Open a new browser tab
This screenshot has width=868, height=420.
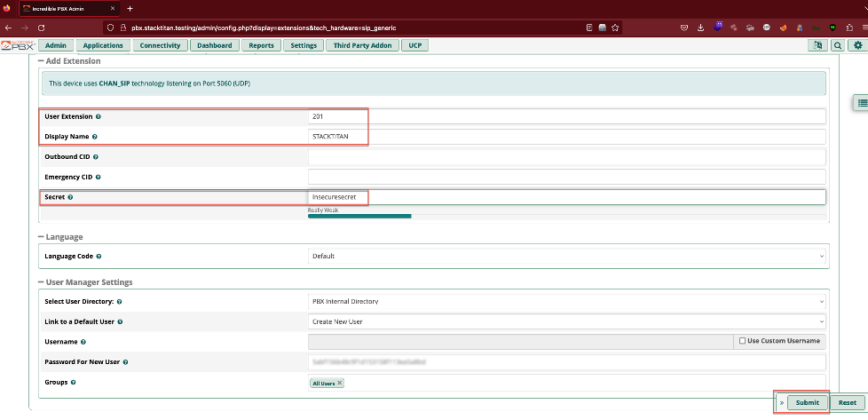pos(130,8)
